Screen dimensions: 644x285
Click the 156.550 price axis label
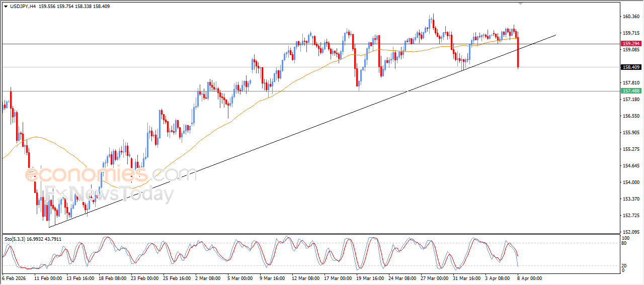click(630, 116)
